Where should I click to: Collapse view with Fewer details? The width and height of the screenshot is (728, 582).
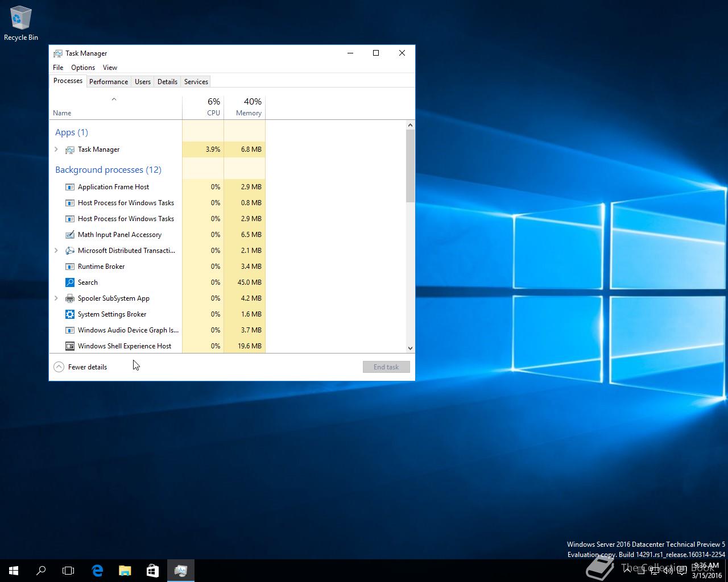[80, 367]
